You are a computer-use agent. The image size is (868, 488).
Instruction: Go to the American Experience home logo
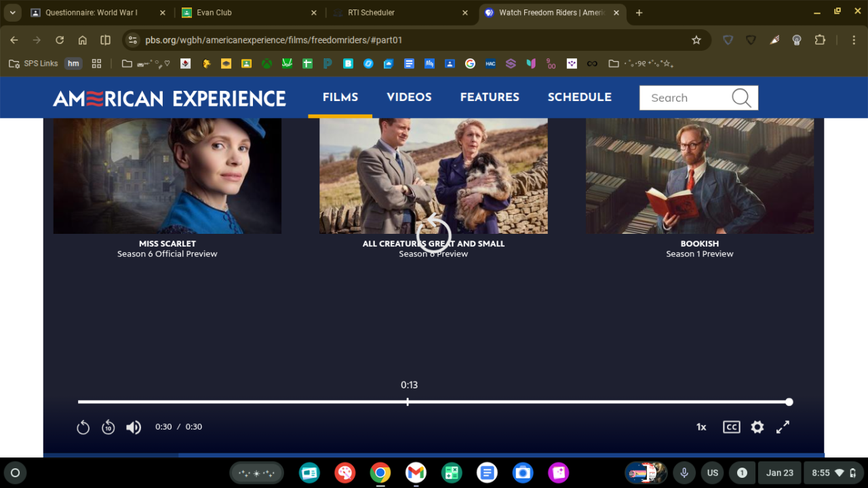click(170, 98)
